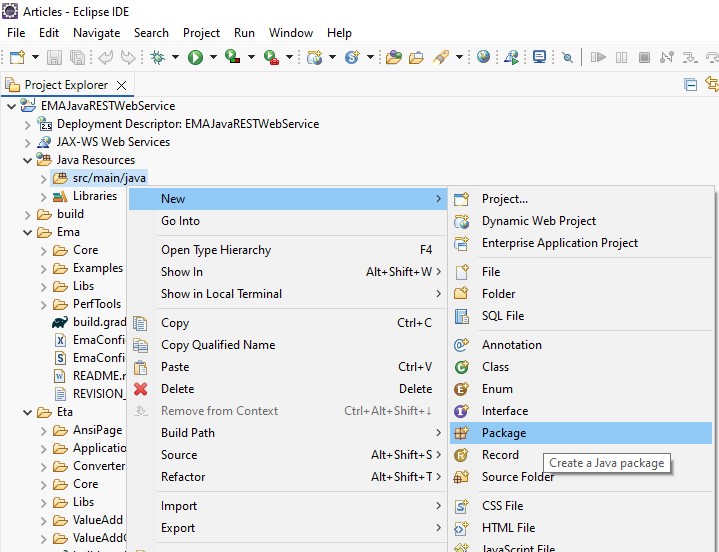This screenshot has width=719, height=552.
Task: Collapse the Eta folder node
Action: pos(28,413)
